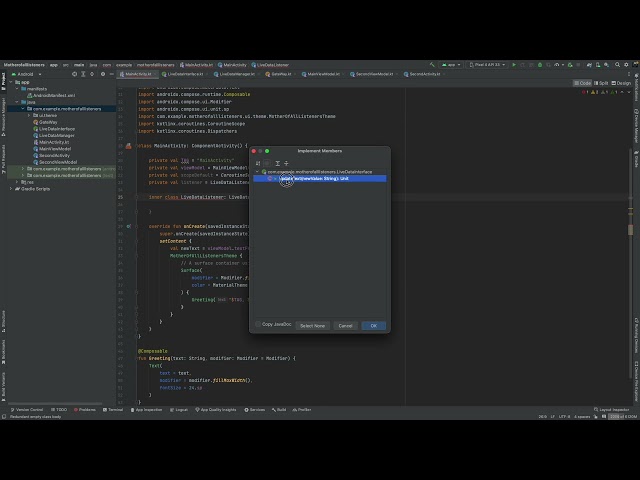
Task: Click expand all icon in Implement Members dialog
Action: [278, 163]
